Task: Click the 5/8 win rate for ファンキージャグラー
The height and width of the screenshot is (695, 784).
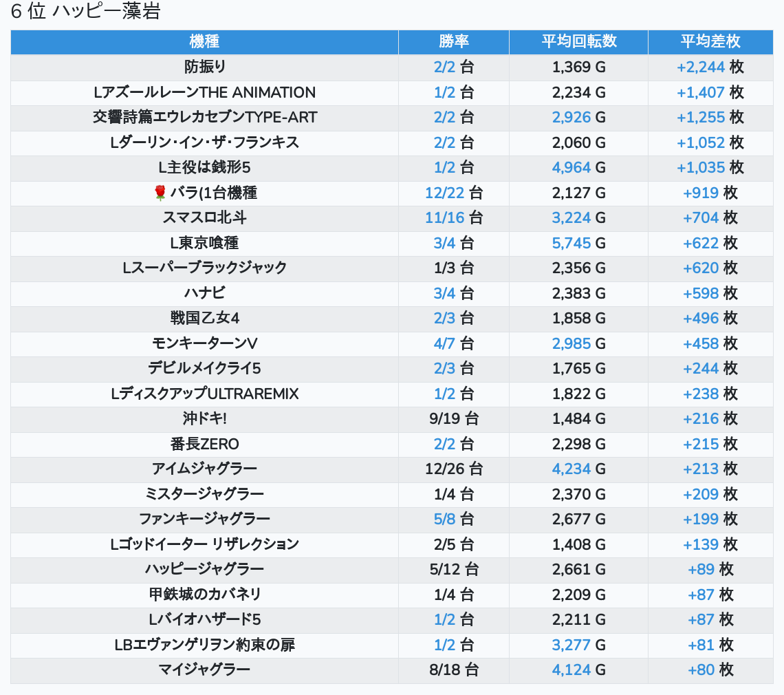Action: [x=444, y=519]
